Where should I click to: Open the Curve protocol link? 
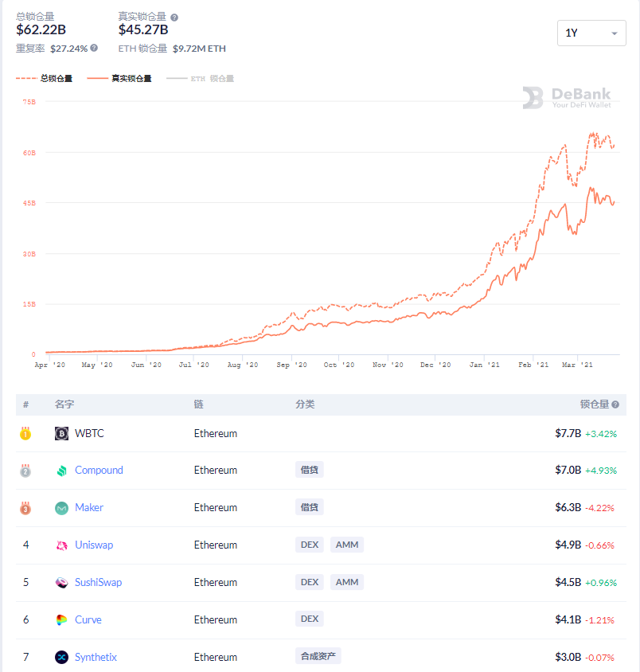88,619
